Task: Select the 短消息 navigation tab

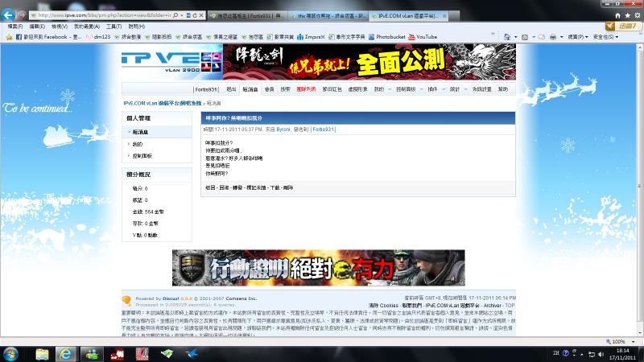Action: 250,89
